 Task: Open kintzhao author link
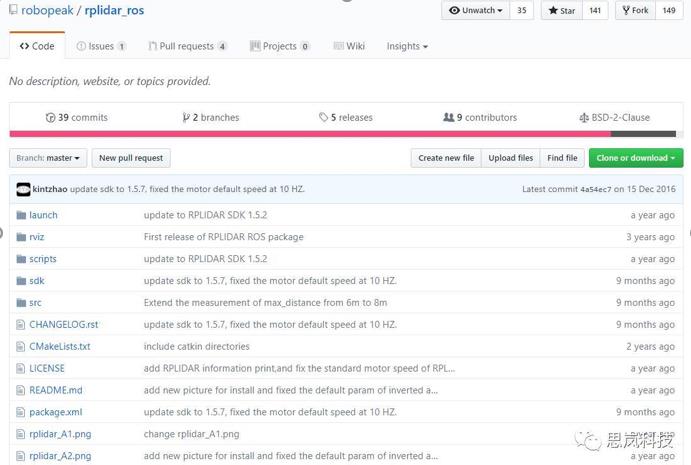(50, 189)
